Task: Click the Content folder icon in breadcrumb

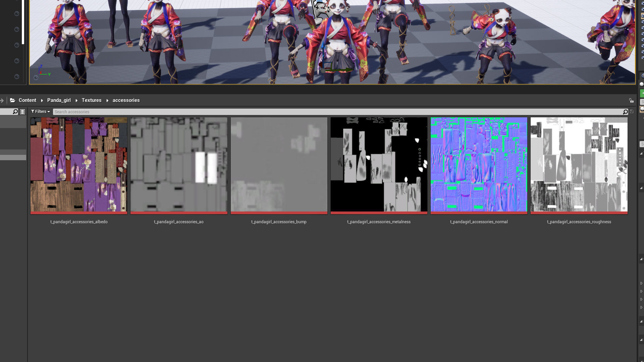Action: [x=12, y=100]
